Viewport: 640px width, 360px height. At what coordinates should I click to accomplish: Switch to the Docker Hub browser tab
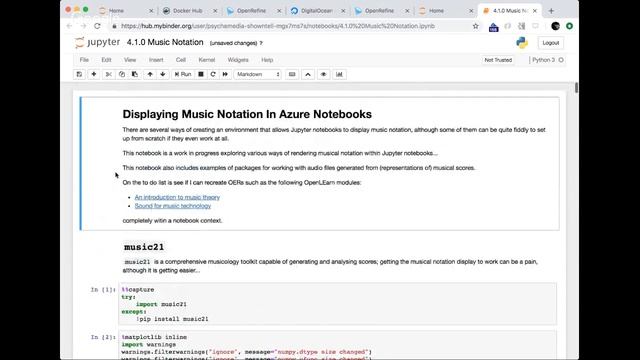pyautogui.click(x=188, y=11)
